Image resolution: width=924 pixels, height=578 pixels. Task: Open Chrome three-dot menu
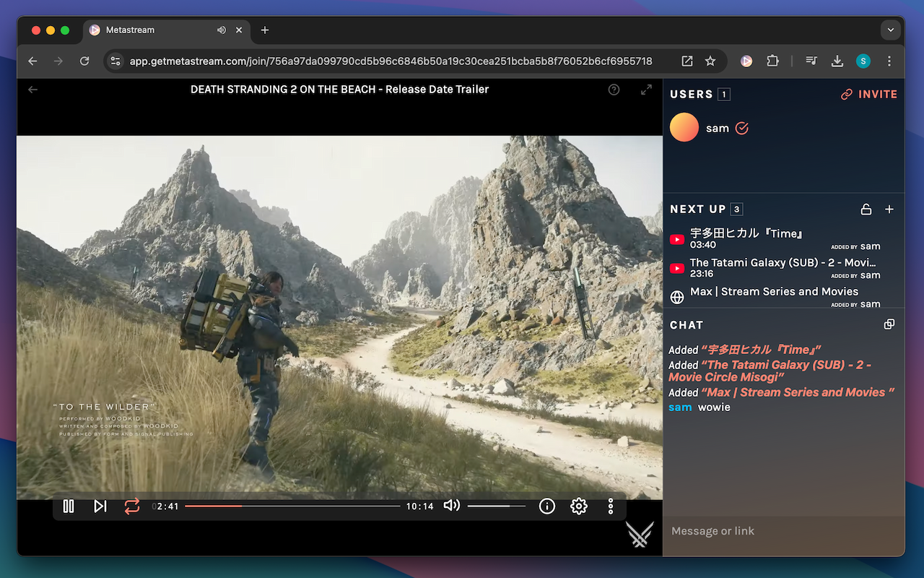coord(889,61)
